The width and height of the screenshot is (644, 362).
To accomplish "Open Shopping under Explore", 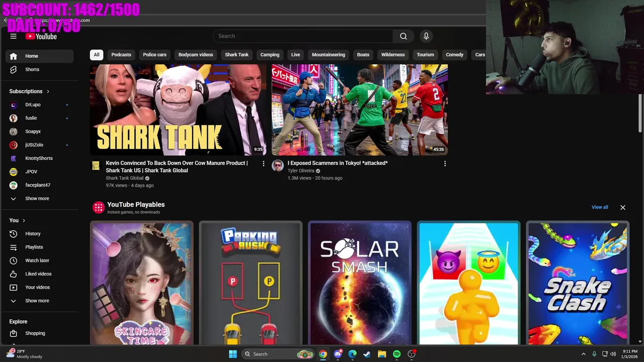I will [x=40, y=333].
